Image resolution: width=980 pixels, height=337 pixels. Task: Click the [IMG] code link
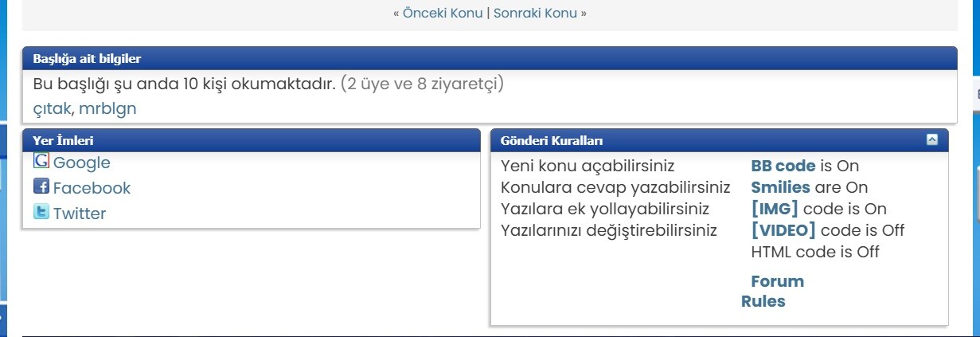click(774, 209)
